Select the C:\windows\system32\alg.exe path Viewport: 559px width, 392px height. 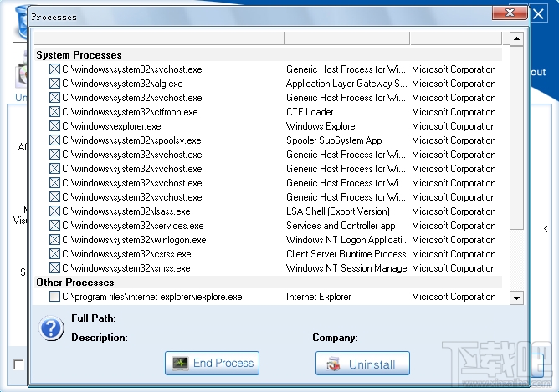tap(122, 84)
